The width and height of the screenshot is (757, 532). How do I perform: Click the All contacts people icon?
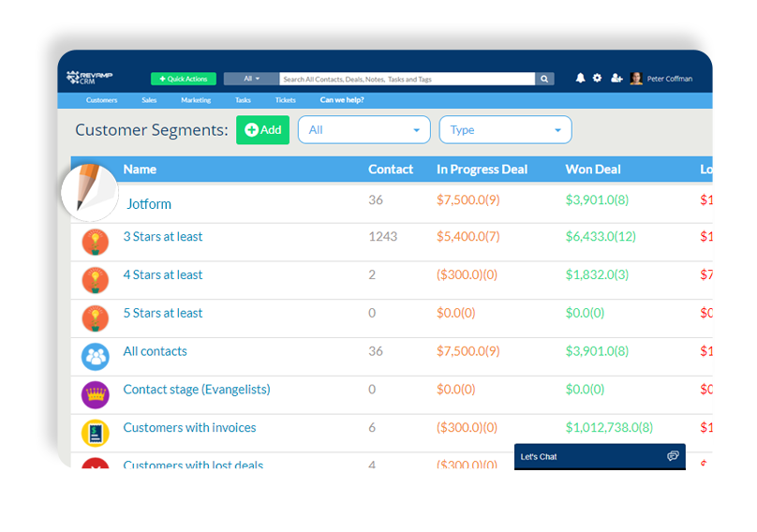(96, 357)
